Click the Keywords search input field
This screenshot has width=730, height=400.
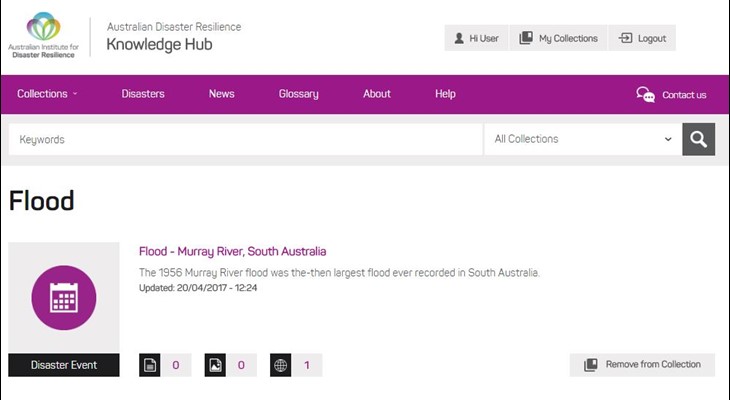tap(245, 139)
